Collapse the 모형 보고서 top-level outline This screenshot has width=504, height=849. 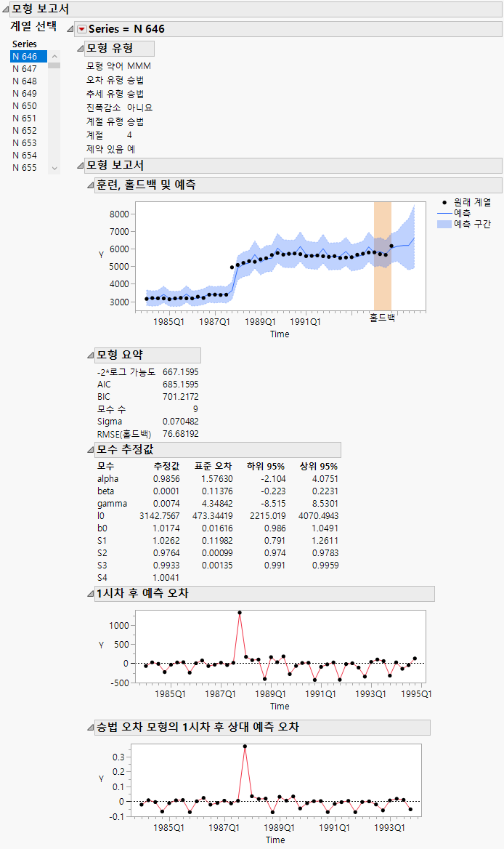click(x=5, y=9)
